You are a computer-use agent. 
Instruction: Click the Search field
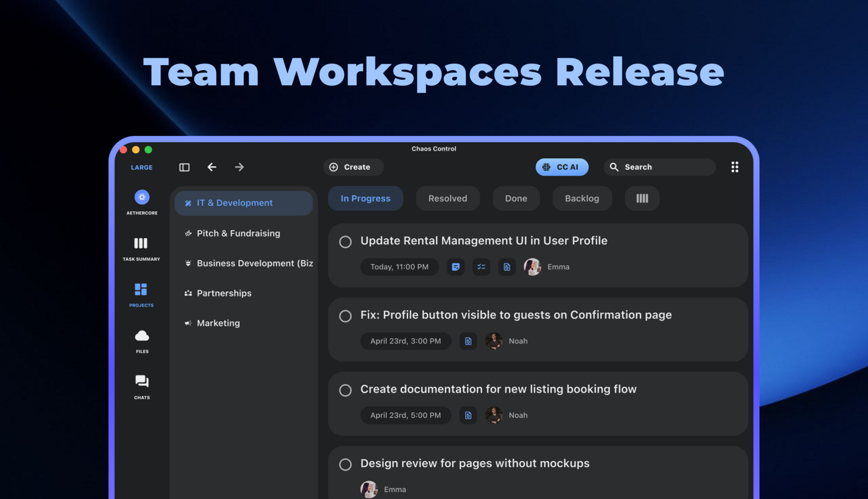click(660, 167)
